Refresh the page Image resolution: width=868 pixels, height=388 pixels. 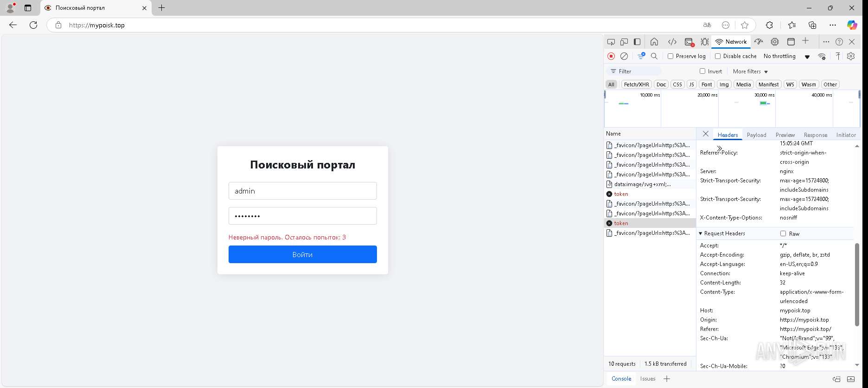(33, 25)
